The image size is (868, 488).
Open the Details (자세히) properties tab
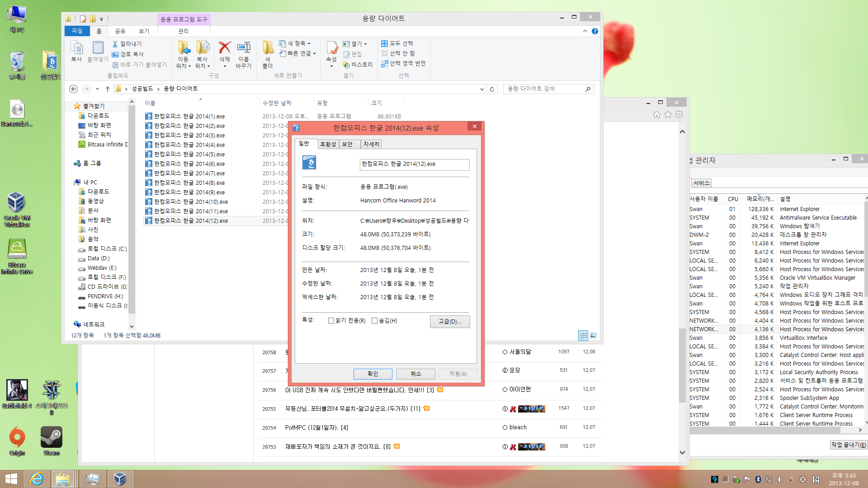371,144
